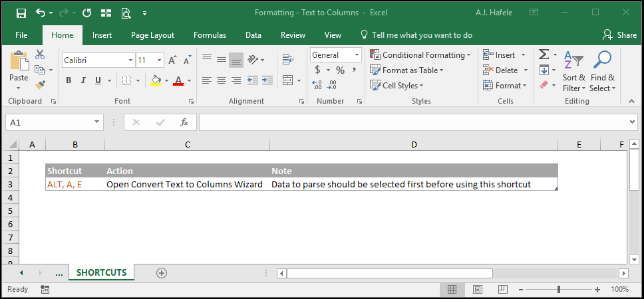Toggle Bottom Align alignment
This screenshot has height=299, width=644.
[236, 60]
